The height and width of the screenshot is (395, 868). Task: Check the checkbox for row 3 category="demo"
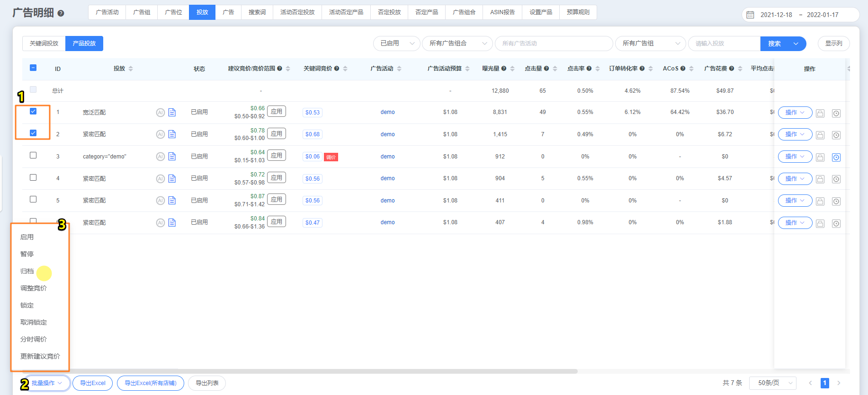(33, 155)
